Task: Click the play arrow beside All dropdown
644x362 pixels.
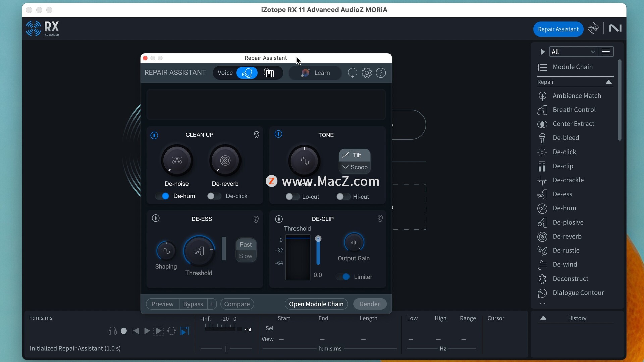Action: pos(542,52)
